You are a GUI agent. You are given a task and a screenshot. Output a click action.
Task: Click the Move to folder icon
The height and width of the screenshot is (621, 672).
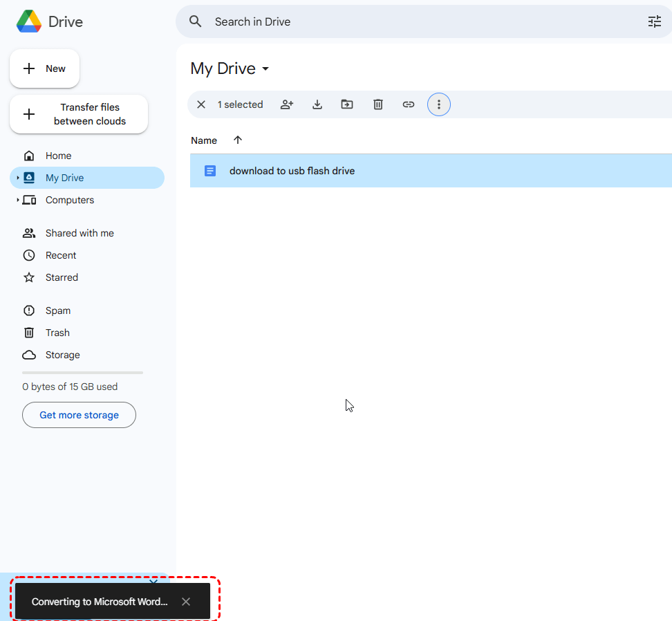coord(347,104)
